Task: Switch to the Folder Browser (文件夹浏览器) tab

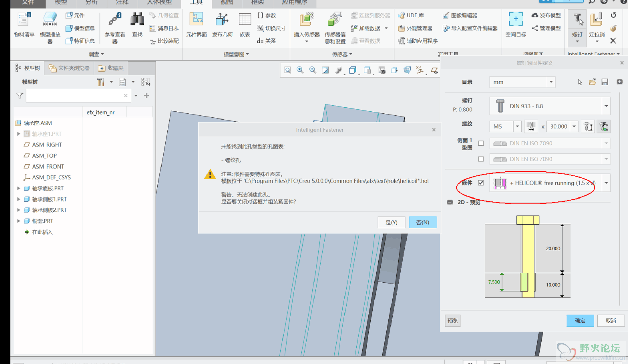Action: 69,68
